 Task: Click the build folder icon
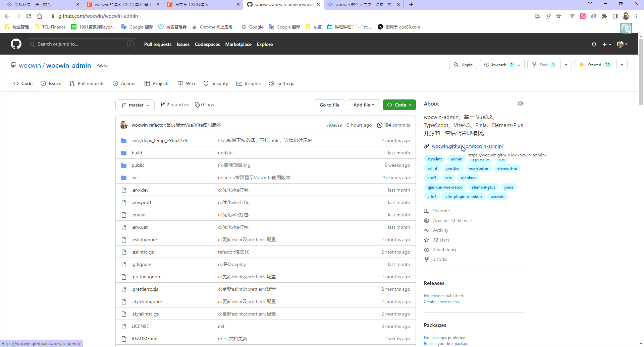124,153
